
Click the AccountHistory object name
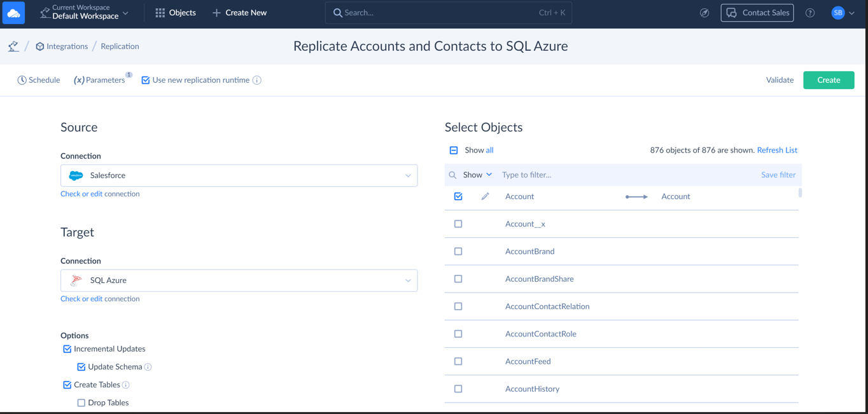pyautogui.click(x=532, y=389)
